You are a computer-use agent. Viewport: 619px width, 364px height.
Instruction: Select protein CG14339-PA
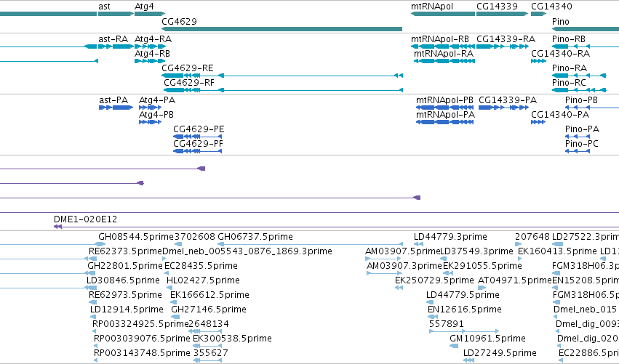coord(504,108)
